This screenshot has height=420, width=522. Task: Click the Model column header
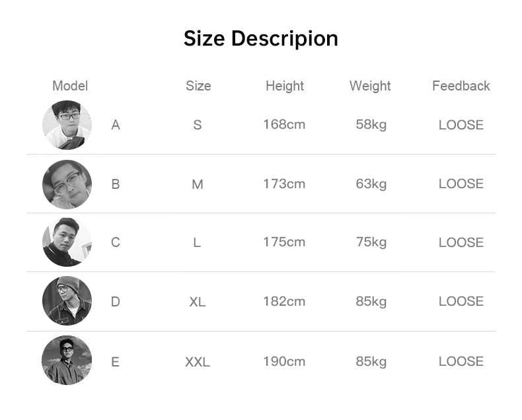coord(70,86)
